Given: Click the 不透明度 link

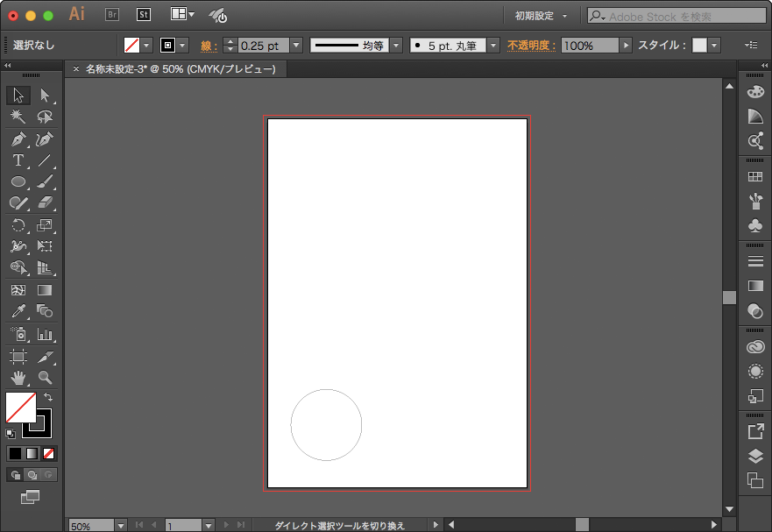Looking at the screenshot, I should click(x=531, y=46).
